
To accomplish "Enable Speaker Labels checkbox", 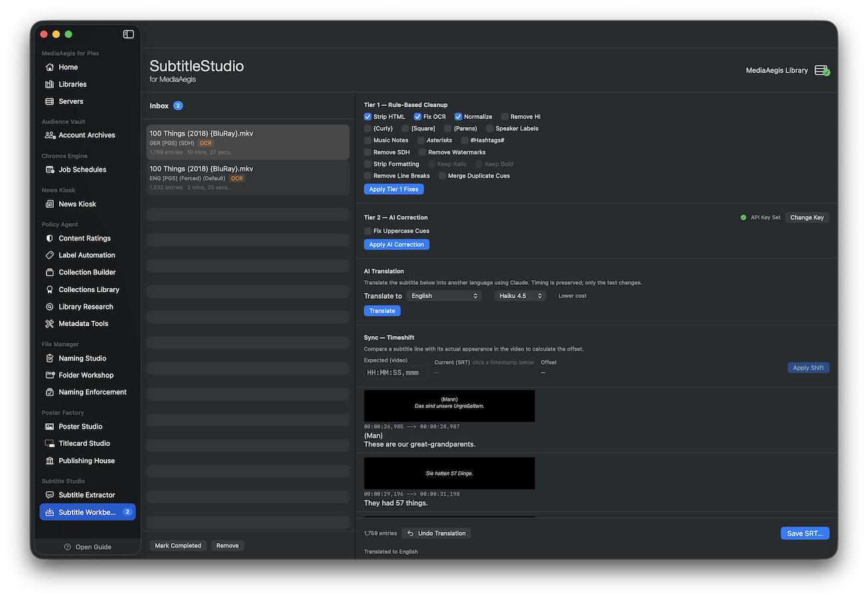I will [x=490, y=128].
